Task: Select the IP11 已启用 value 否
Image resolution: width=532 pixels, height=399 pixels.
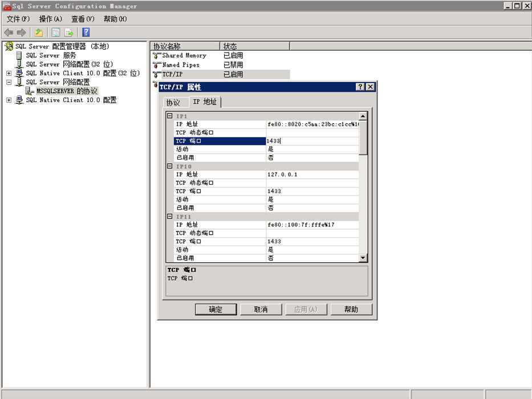Action: click(x=312, y=258)
